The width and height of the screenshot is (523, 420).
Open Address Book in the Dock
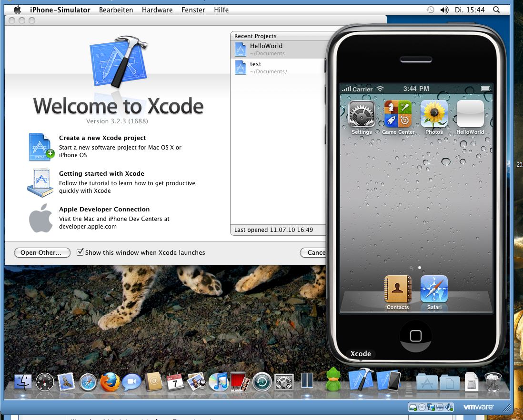click(153, 382)
